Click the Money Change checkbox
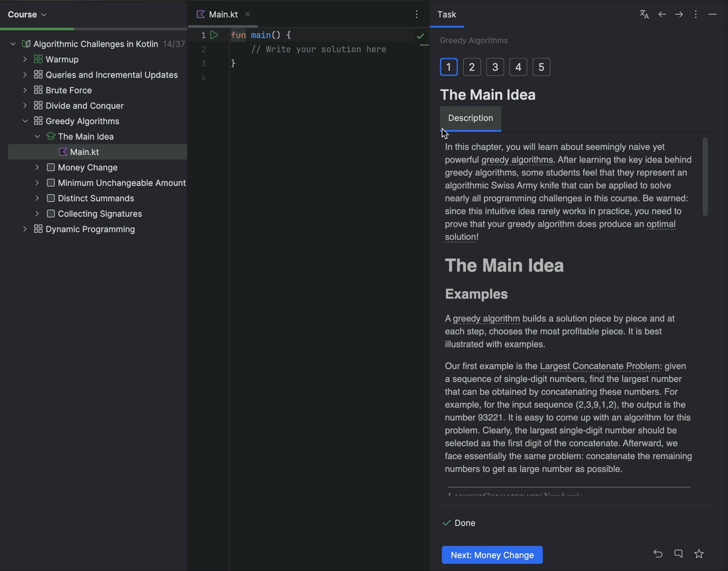The image size is (728, 571). click(x=51, y=167)
